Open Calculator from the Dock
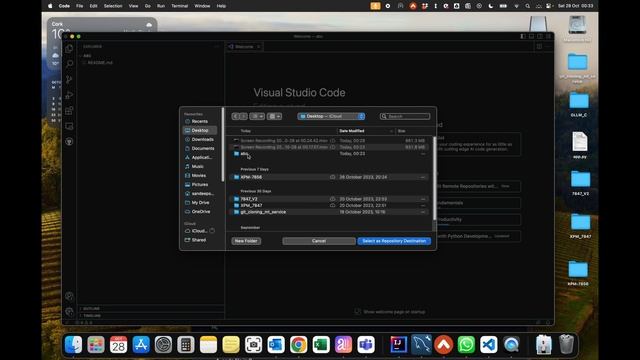 186,345
